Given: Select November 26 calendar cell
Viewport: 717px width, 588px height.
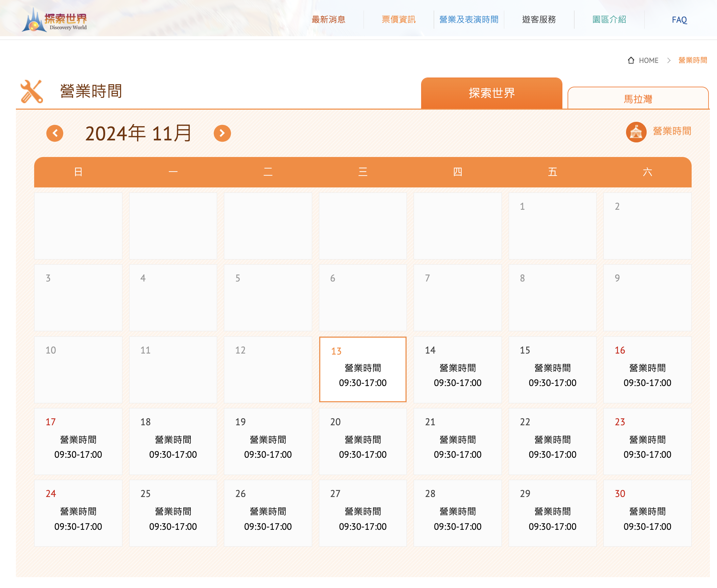Looking at the screenshot, I should (268, 513).
